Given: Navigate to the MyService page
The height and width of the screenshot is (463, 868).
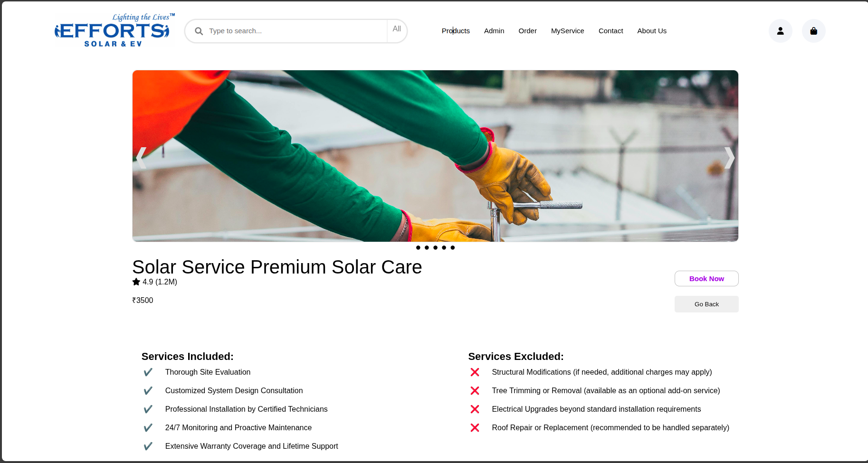Looking at the screenshot, I should 567,31.
